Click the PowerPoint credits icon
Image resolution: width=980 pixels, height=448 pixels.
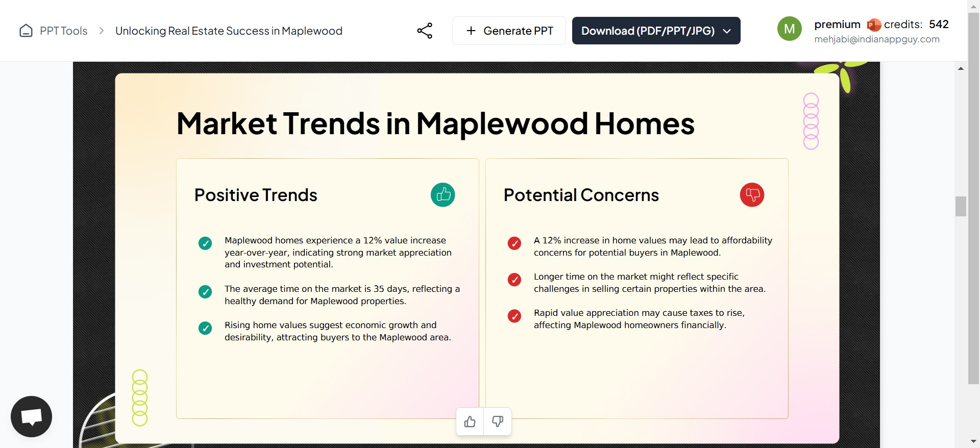pos(874,24)
